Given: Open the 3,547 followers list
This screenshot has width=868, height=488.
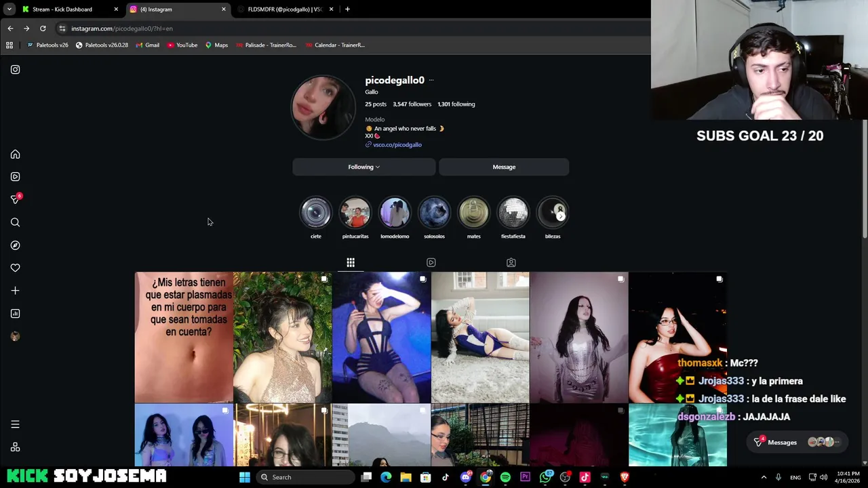Looking at the screenshot, I should (x=412, y=104).
